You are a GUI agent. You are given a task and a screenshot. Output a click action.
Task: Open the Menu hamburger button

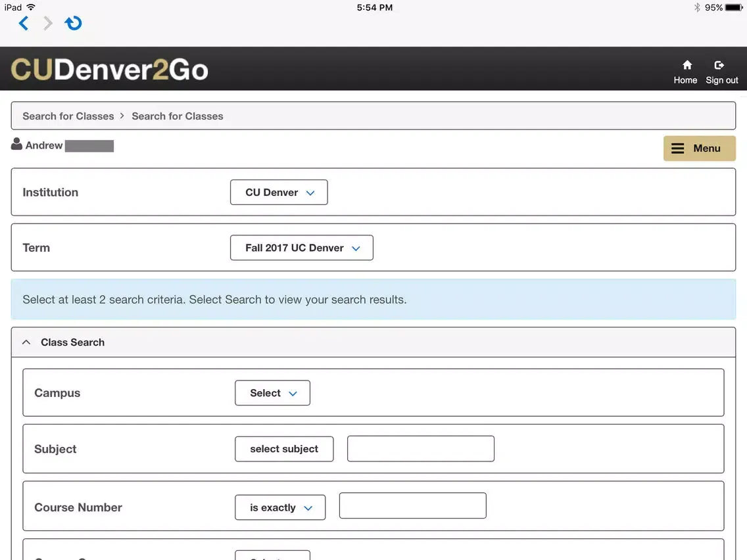pyautogui.click(x=700, y=148)
